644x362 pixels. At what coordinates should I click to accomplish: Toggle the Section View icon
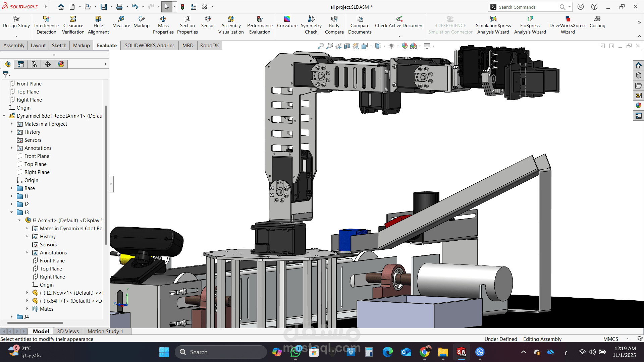pos(347,46)
